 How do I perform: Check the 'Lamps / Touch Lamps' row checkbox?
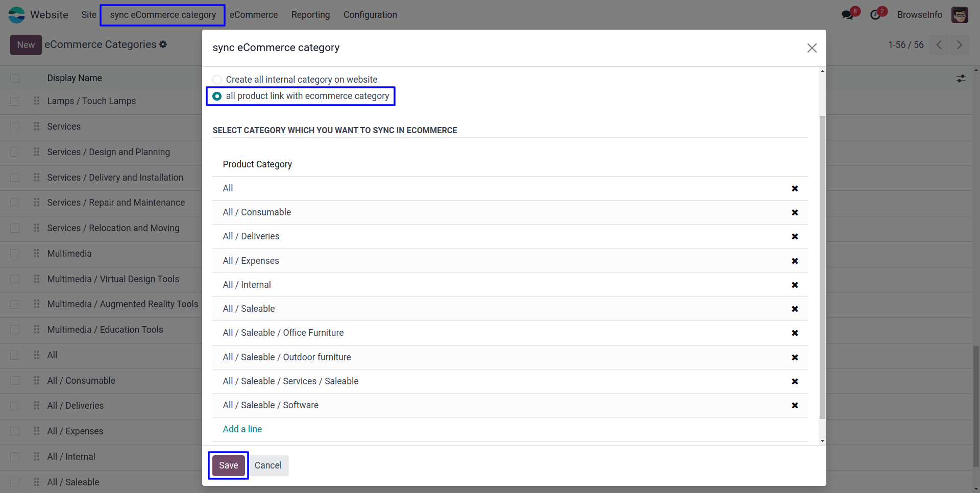coord(15,101)
